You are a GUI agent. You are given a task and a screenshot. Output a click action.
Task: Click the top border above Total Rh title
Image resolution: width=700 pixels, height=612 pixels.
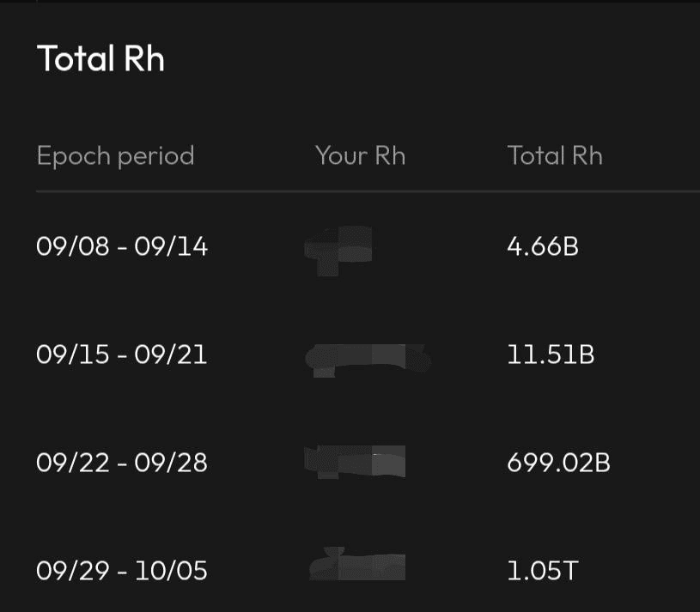point(368,2)
